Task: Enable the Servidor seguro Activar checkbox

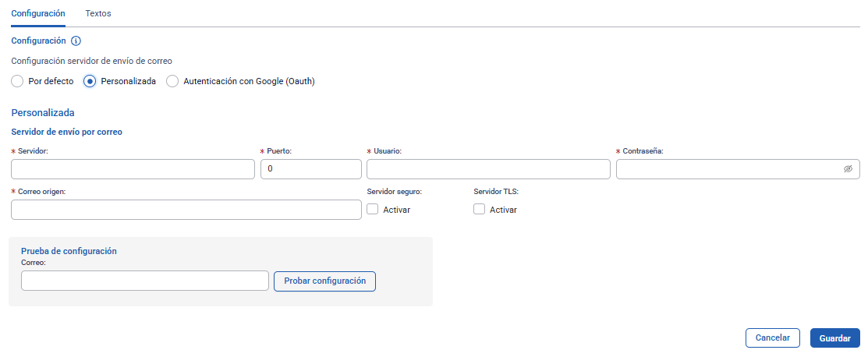Action: click(373, 209)
